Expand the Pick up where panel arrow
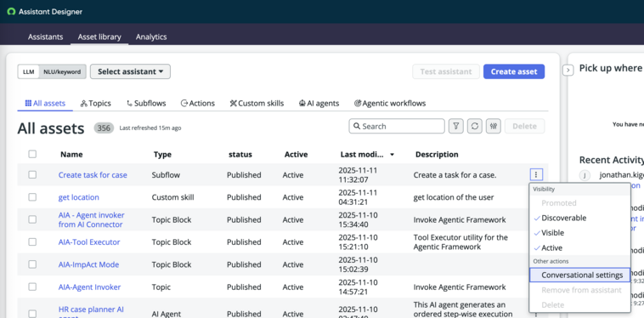This screenshot has width=644, height=318. click(568, 71)
